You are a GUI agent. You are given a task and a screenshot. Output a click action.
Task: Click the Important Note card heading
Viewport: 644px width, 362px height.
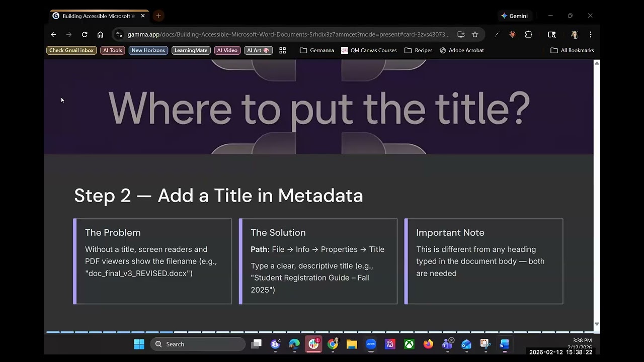click(x=450, y=233)
